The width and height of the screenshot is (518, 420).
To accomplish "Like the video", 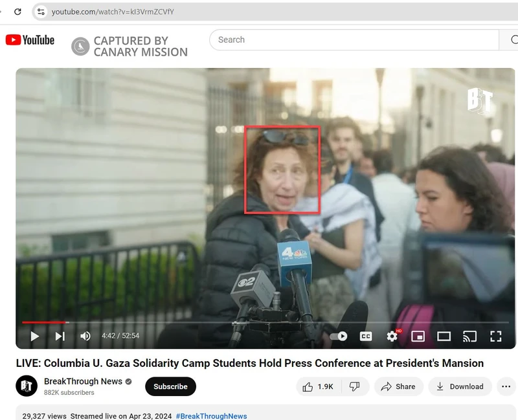I will [317, 386].
